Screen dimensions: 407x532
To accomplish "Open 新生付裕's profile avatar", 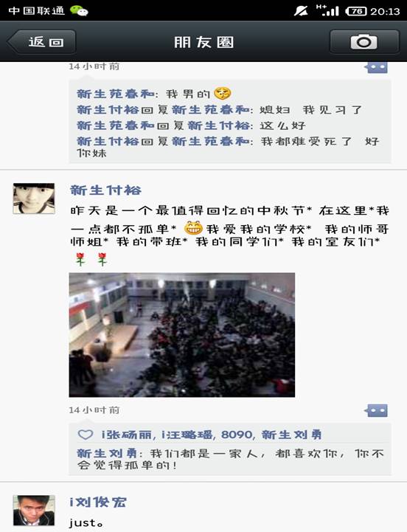I will (x=34, y=198).
